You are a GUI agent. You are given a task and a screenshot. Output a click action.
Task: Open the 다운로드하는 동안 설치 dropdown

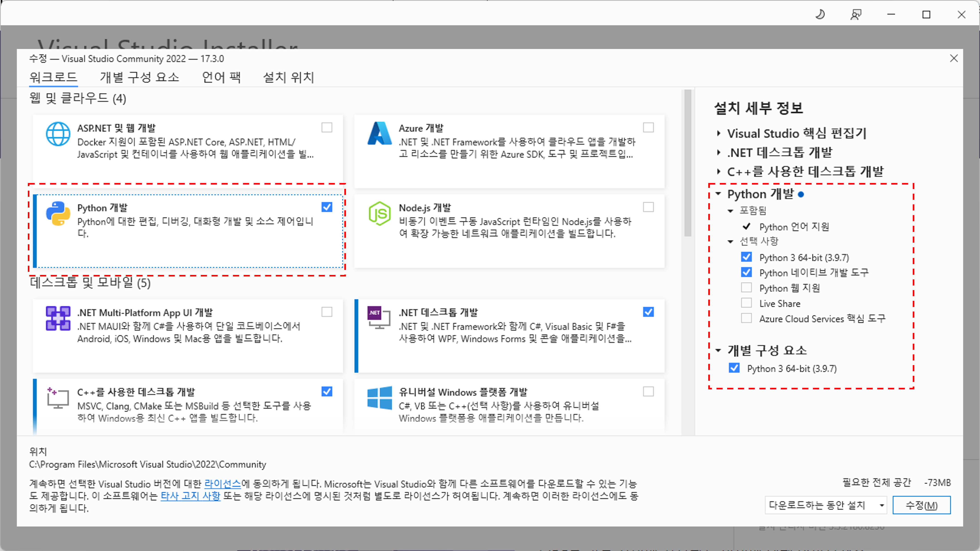pos(826,505)
